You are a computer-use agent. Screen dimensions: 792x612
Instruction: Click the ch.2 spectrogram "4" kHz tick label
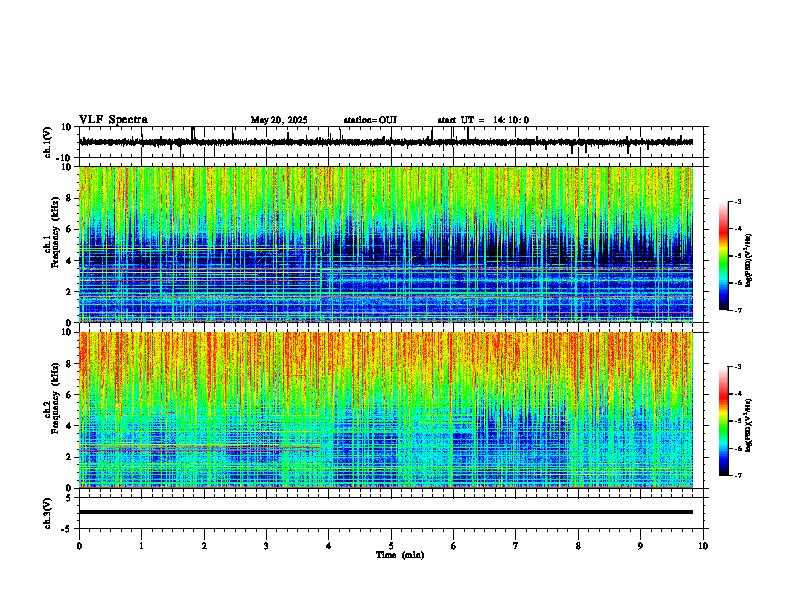(70, 426)
